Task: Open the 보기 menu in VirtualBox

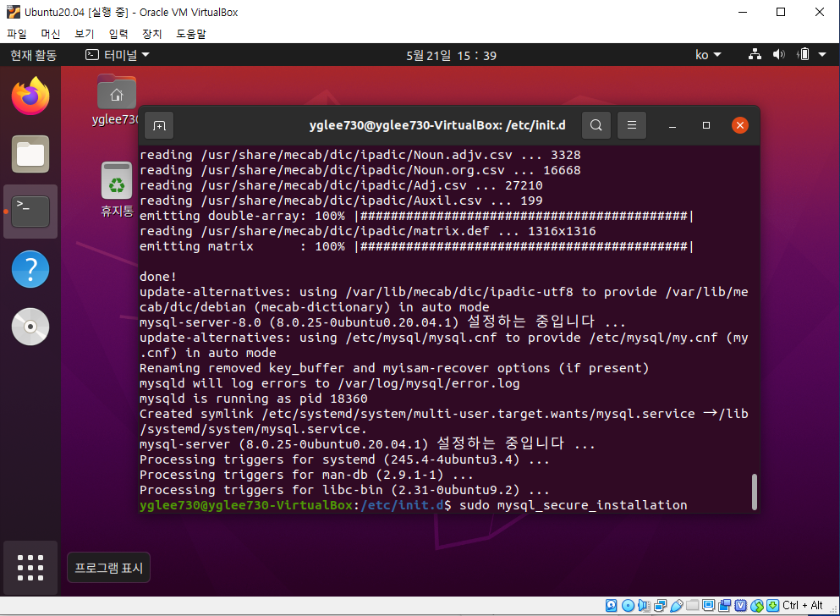Action: pyautogui.click(x=84, y=34)
